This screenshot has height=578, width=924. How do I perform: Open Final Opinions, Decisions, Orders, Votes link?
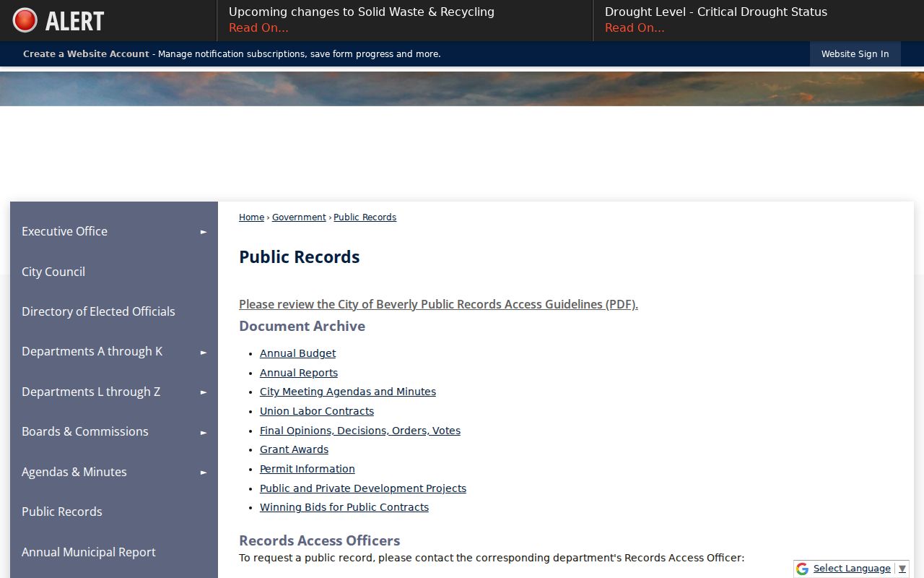[360, 431]
